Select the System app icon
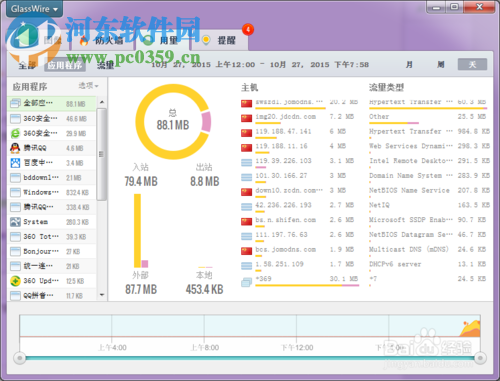The width and height of the screenshot is (500, 381). [x=15, y=222]
